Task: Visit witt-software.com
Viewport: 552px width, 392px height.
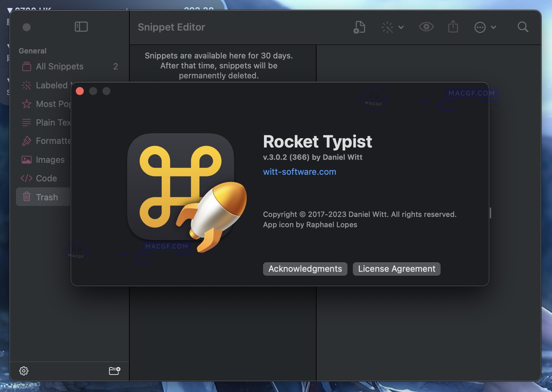Action: [299, 172]
